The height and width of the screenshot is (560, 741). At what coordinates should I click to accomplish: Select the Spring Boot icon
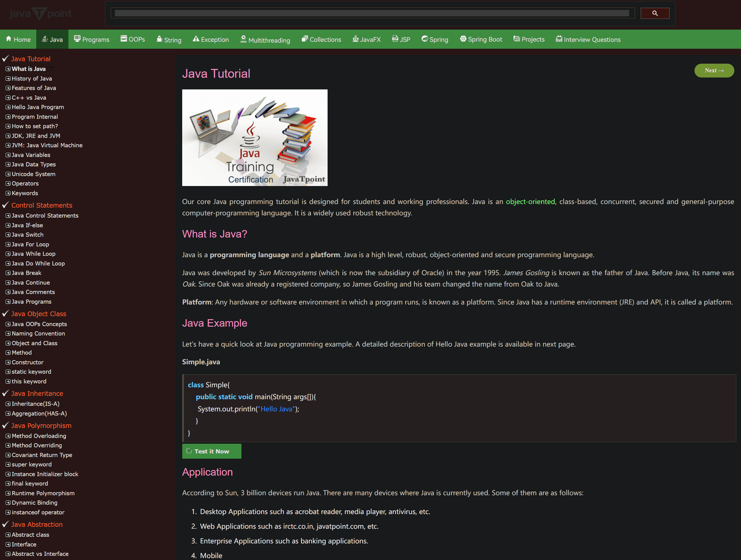[x=463, y=39]
